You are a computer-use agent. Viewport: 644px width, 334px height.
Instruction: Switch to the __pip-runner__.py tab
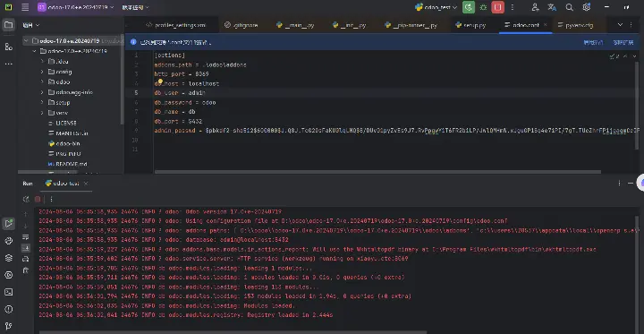pyautogui.click(x=411, y=25)
